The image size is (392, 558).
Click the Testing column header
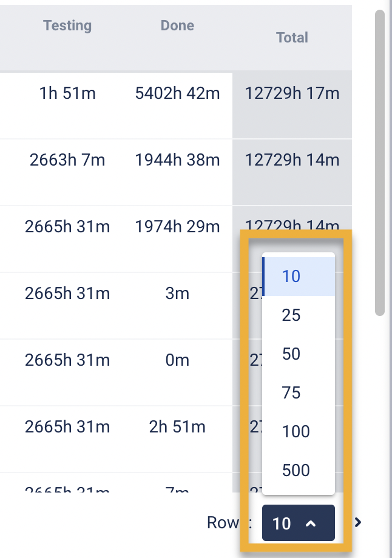click(x=67, y=25)
